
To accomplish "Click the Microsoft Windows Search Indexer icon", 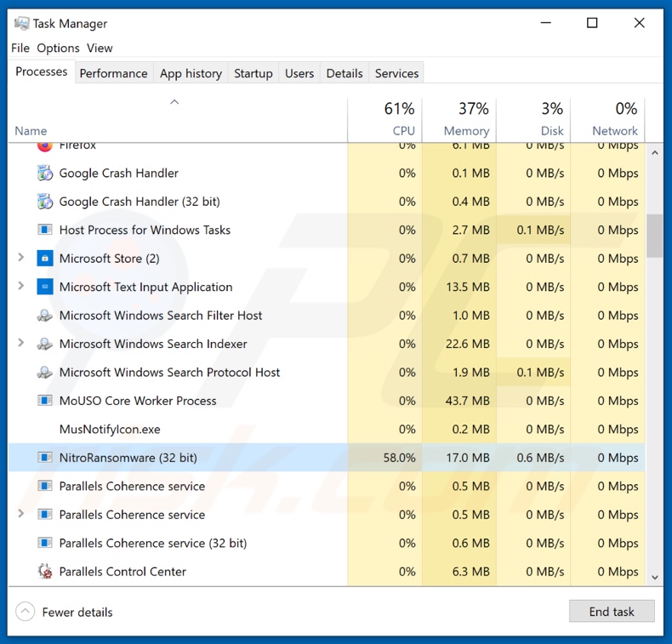I will [x=44, y=344].
